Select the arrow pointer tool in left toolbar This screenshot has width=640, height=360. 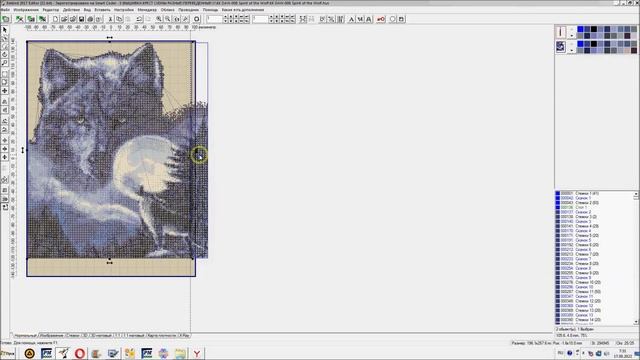coord(5,30)
